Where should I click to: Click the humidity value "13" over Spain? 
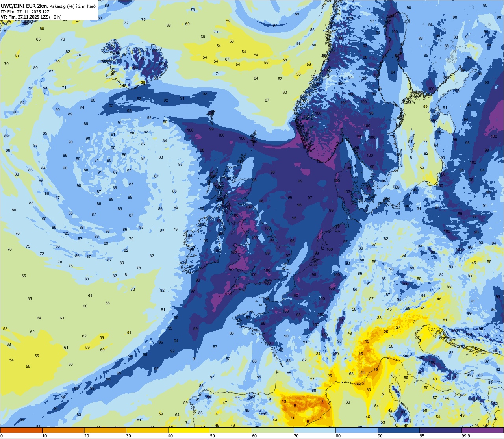(284, 402)
